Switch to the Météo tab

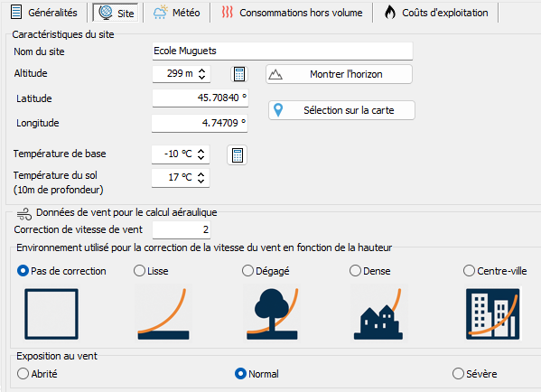177,13
